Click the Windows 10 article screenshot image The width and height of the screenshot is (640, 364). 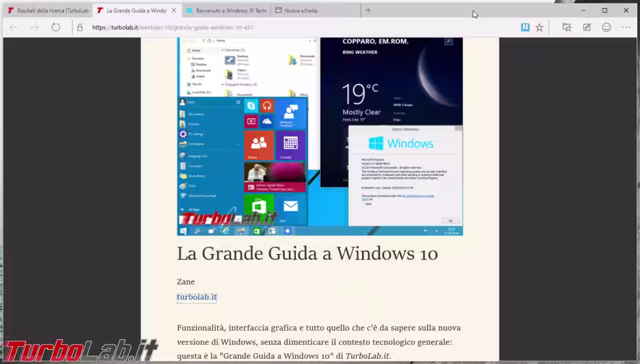point(320,136)
